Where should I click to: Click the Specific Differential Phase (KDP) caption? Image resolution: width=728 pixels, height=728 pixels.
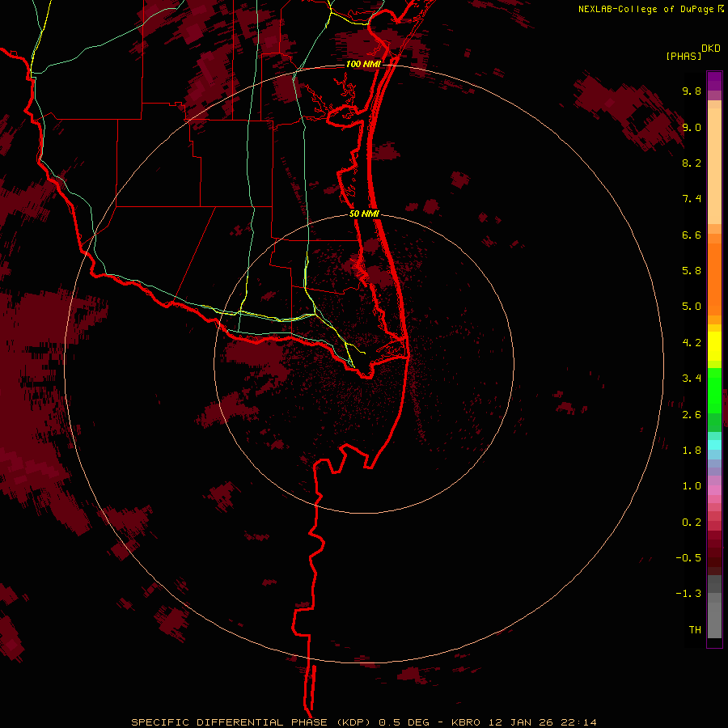click(252, 722)
